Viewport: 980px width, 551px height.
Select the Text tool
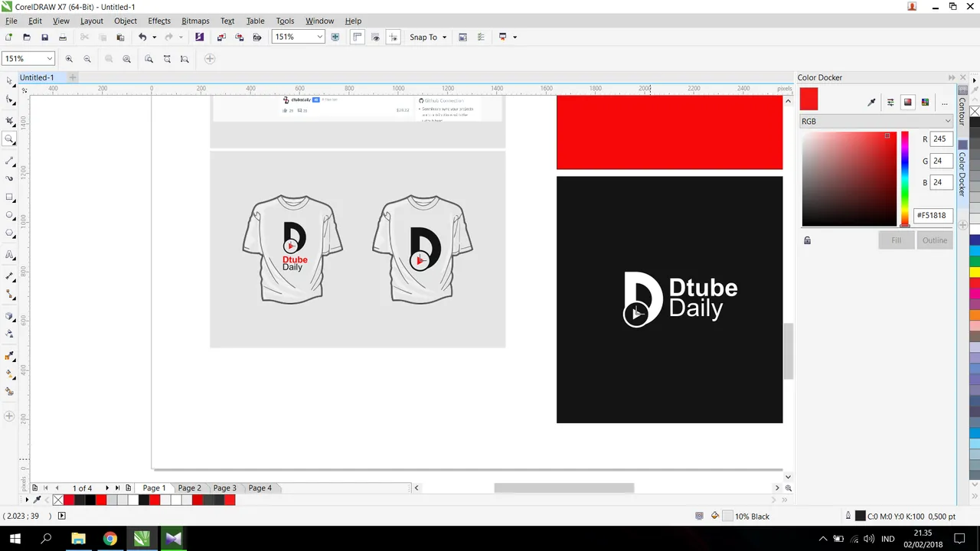tap(9, 255)
